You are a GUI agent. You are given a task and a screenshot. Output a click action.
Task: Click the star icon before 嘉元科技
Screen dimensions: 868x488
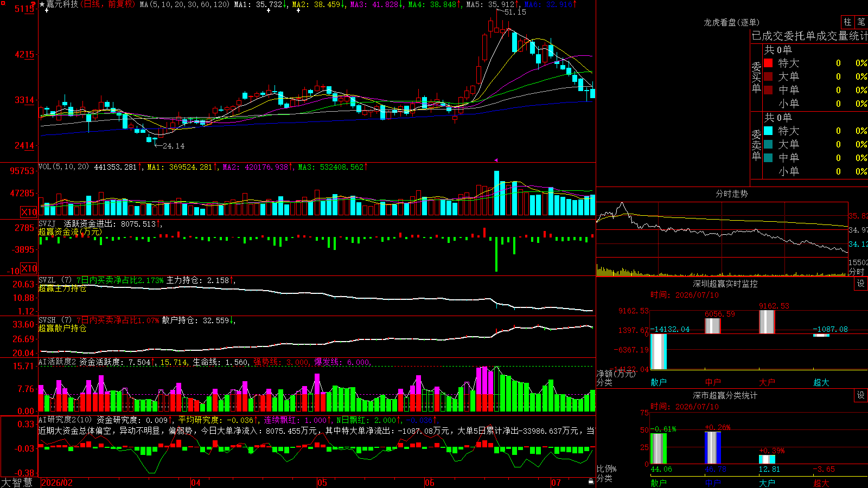[42, 4]
